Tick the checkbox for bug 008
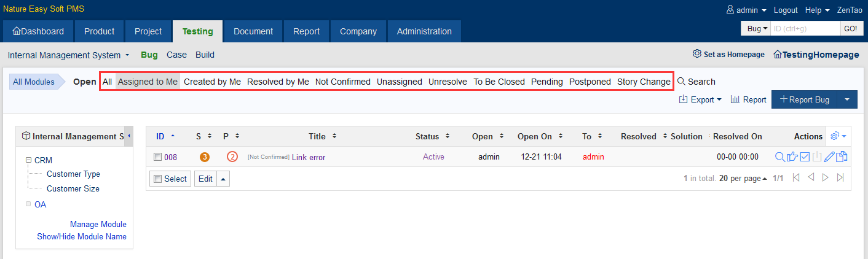 click(x=158, y=157)
